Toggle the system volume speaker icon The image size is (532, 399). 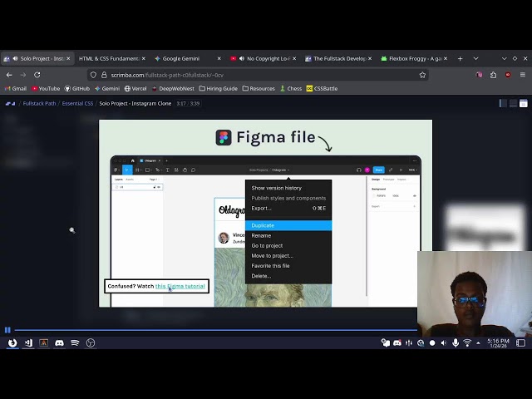[444, 343]
